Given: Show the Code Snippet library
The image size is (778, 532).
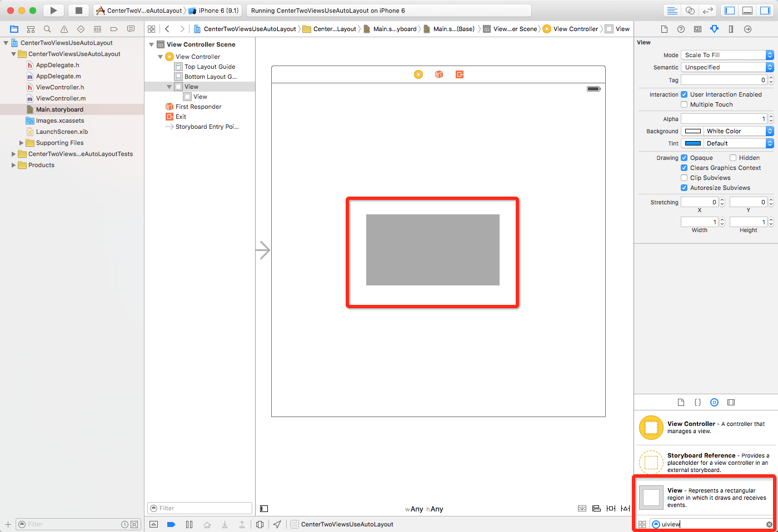Looking at the screenshot, I should tap(697, 403).
